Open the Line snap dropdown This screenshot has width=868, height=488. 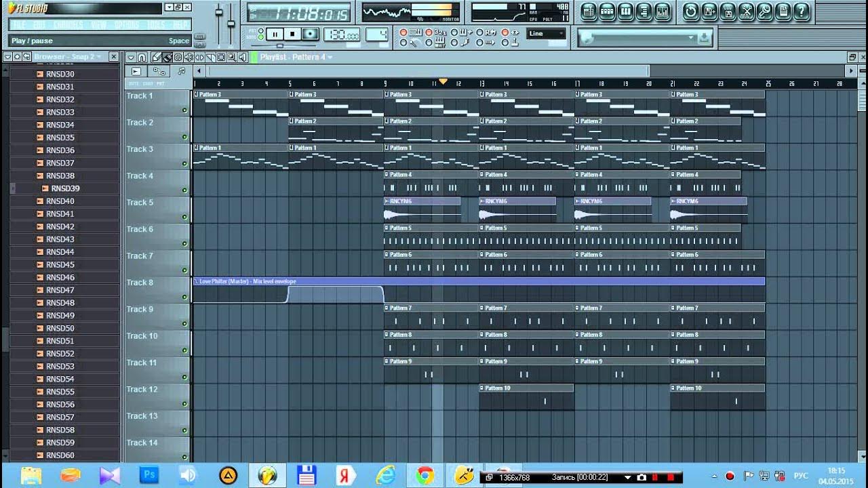pos(547,33)
